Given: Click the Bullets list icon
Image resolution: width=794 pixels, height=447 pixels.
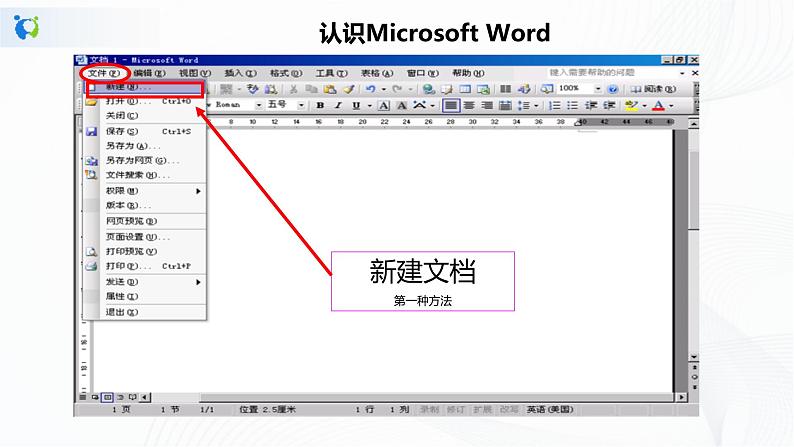Looking at the screenshot, I should pos(572,105).
